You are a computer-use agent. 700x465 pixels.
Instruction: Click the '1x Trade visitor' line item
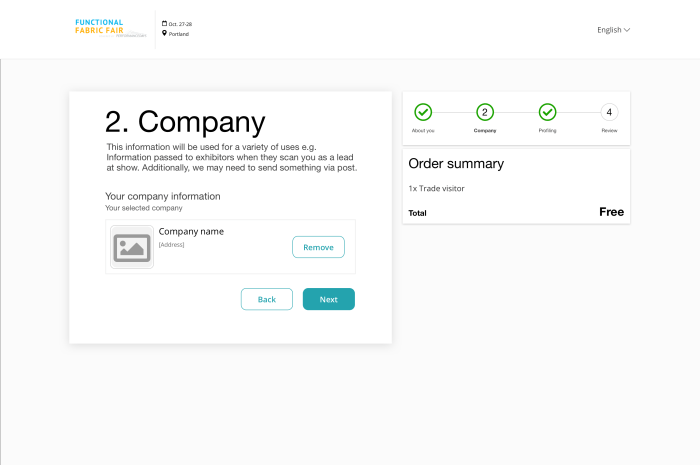pos(436,188)
